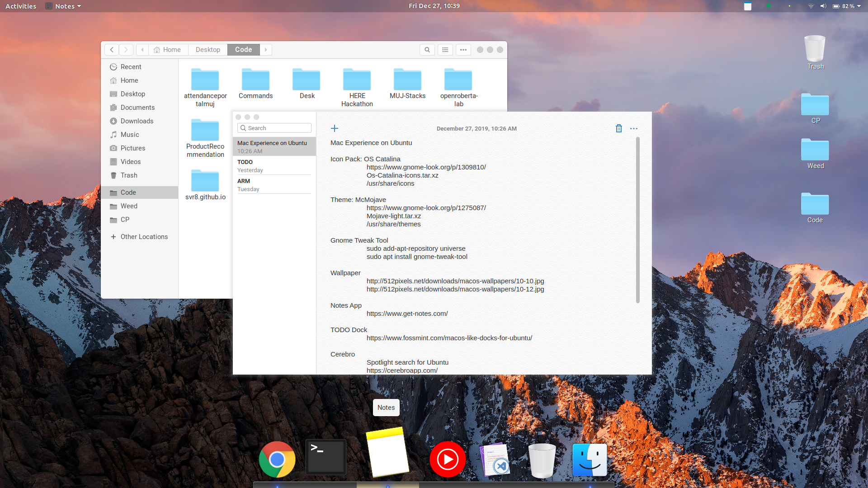The height and width of the screenshot is (488, 868).
Task: Go to Desktop in the path bar
Action: (208, 50)
